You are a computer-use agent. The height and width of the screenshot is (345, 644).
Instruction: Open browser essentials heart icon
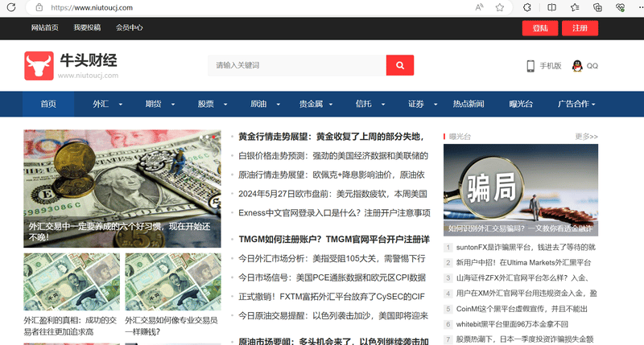click(620, 7)
